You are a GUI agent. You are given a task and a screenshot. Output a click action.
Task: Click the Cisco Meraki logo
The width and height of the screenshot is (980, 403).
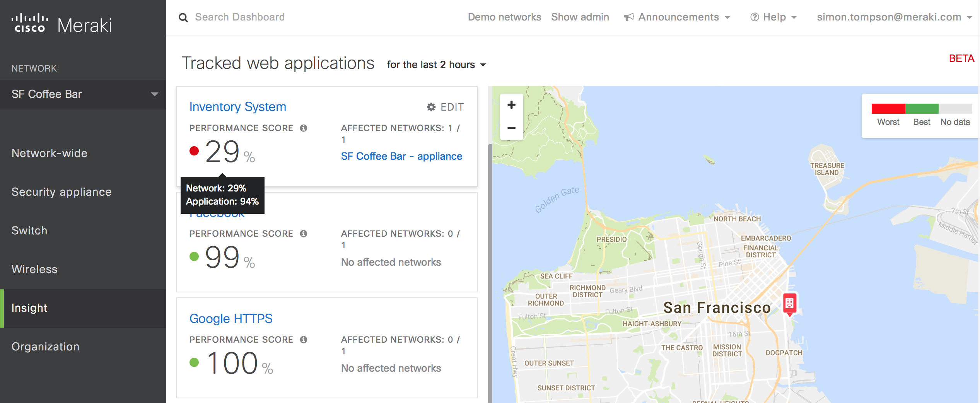61,24
